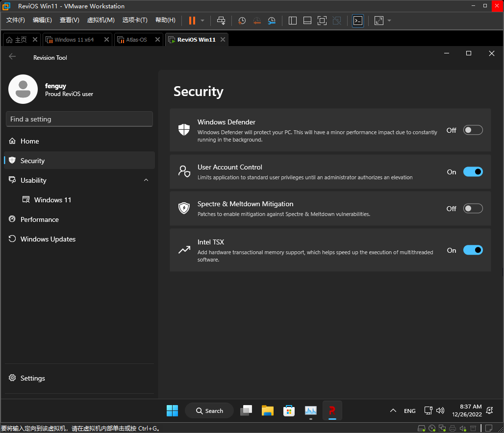Click the send Ctrl+Alt+Del toolbar icon
This screenshot has width=504, height=433.
[221, 21]
